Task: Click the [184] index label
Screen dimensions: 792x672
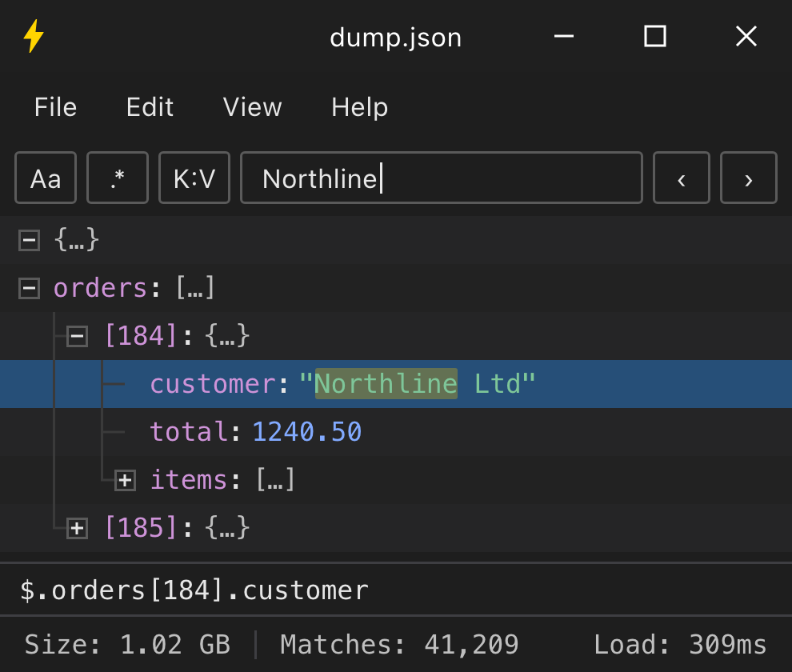Action: 141,335
